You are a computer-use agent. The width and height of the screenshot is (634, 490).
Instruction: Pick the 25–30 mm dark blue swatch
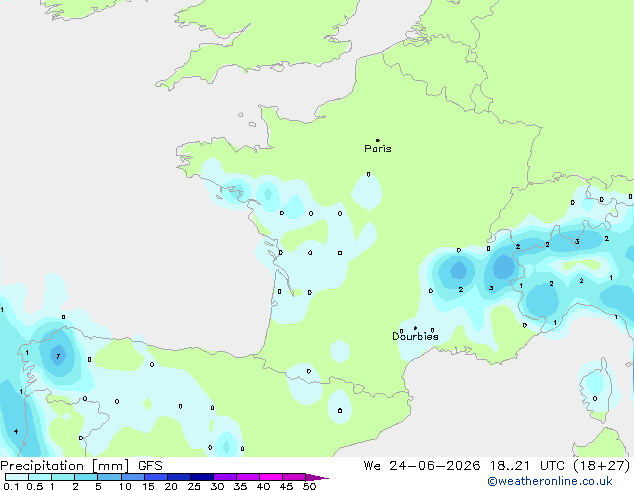click(202, 477)
